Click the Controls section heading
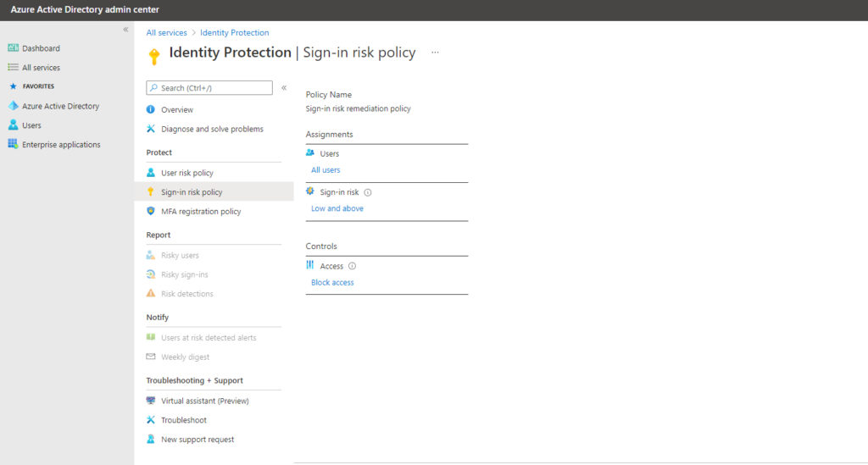The width and height of the screenshot is (868, 465). coord(321,246)
